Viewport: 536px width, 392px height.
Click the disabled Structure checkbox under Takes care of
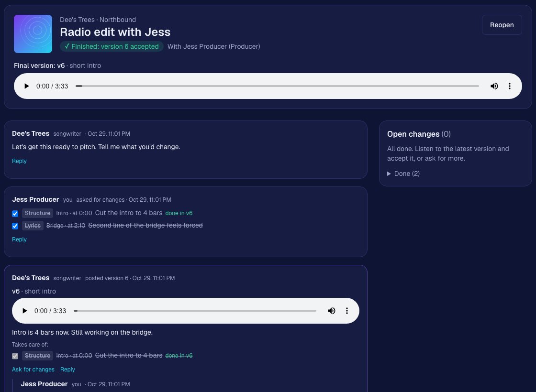click(x=15, y=356)
